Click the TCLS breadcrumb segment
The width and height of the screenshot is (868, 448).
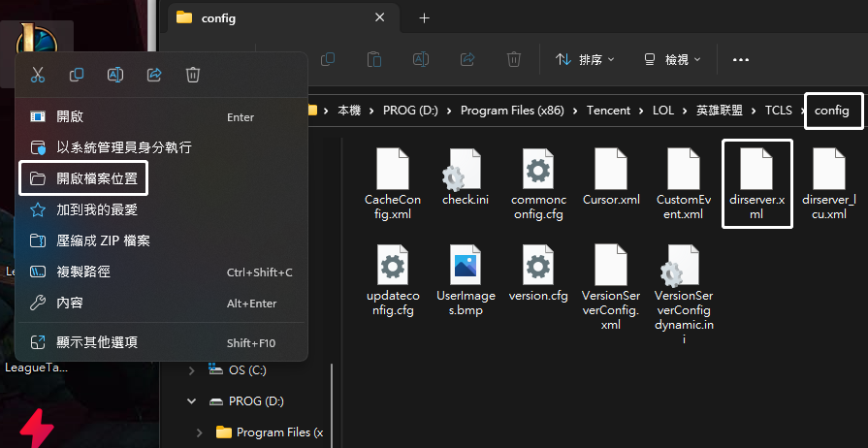778,111
